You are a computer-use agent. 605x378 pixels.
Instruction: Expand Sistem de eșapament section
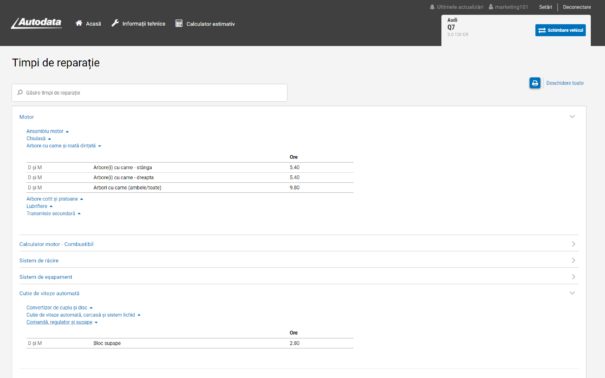click(299, 277)
